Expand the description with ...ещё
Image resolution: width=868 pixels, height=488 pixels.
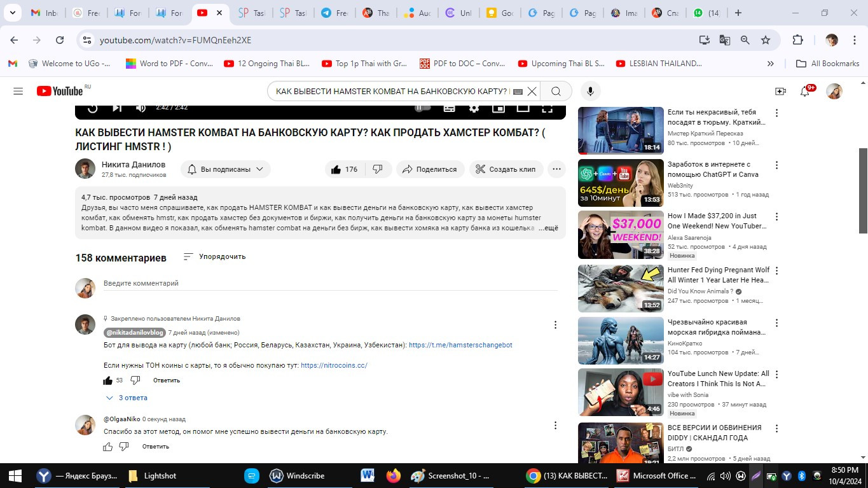click(548, 228)
